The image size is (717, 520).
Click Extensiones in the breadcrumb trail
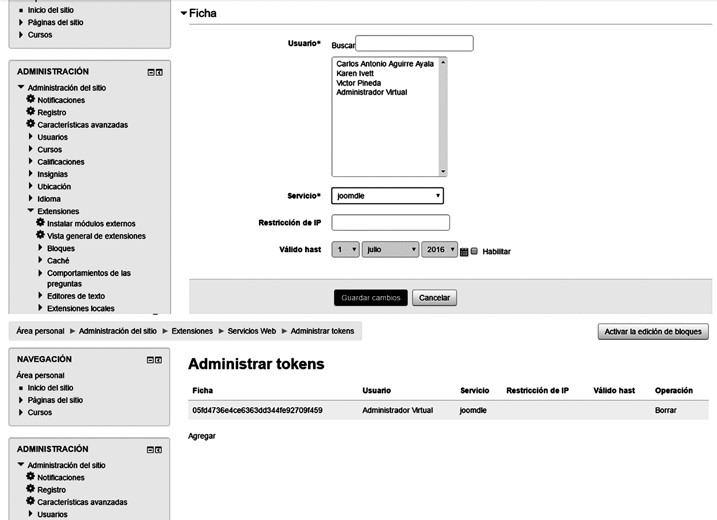192,331
